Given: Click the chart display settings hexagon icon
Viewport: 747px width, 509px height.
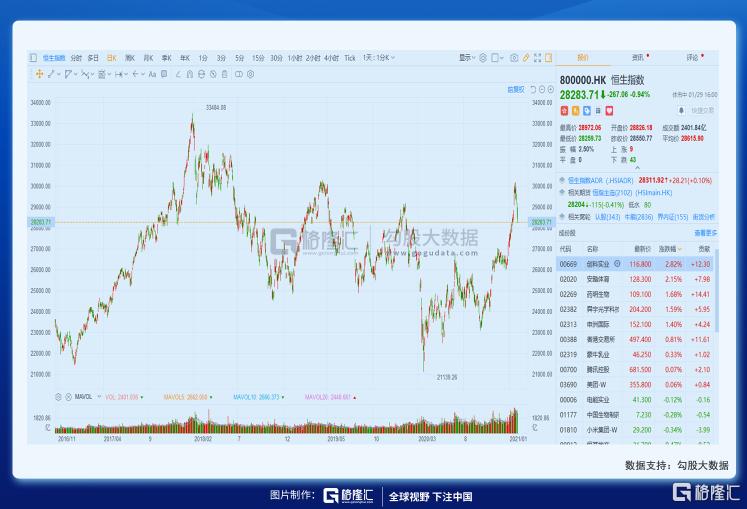Looking at the screenshot, I should [x=483, y=58].
